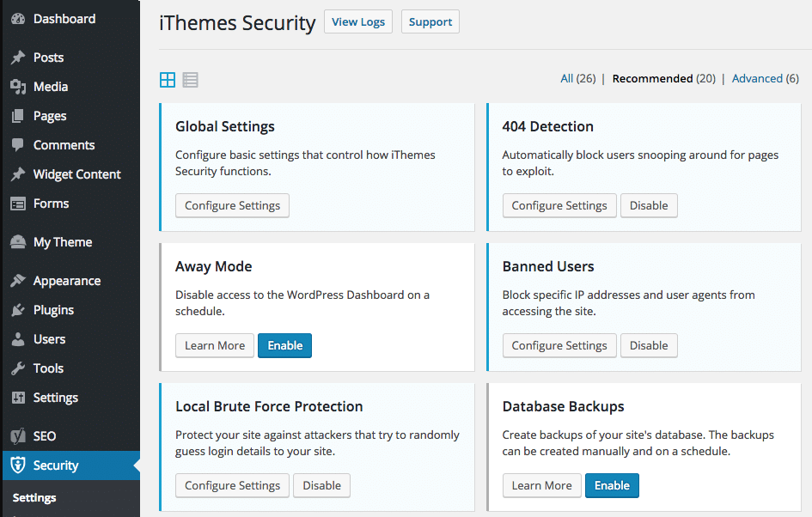Open the Users menu item
The width and height of the screenshot is (812, 517).
pos(49,339)
